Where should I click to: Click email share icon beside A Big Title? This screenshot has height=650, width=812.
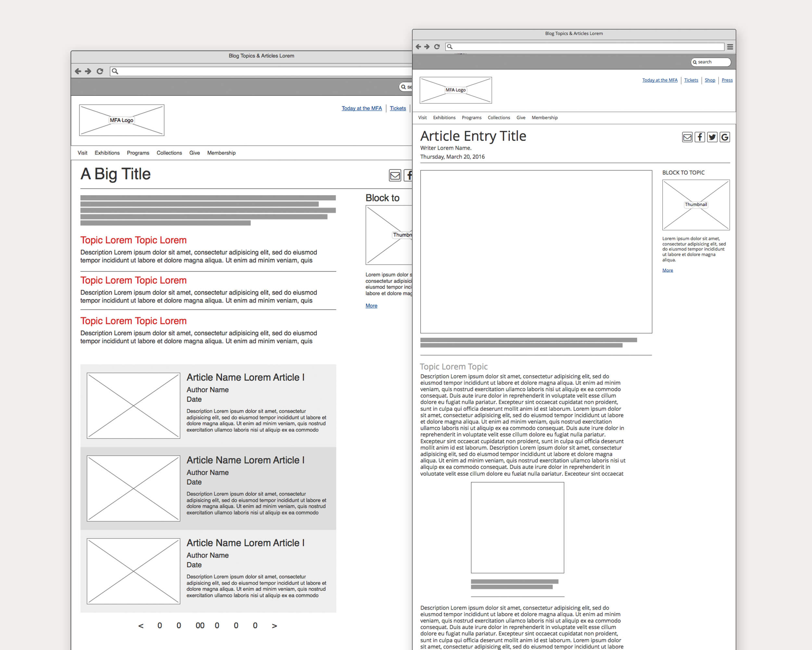click(395, 175)
